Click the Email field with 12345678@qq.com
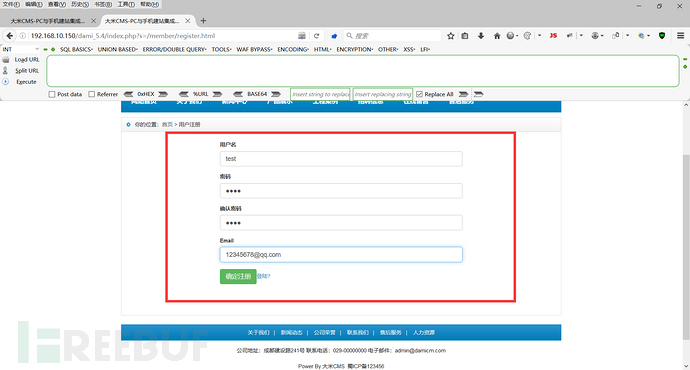Image resolution: width=690 pixels, height=370 pixels. (341, 255)
